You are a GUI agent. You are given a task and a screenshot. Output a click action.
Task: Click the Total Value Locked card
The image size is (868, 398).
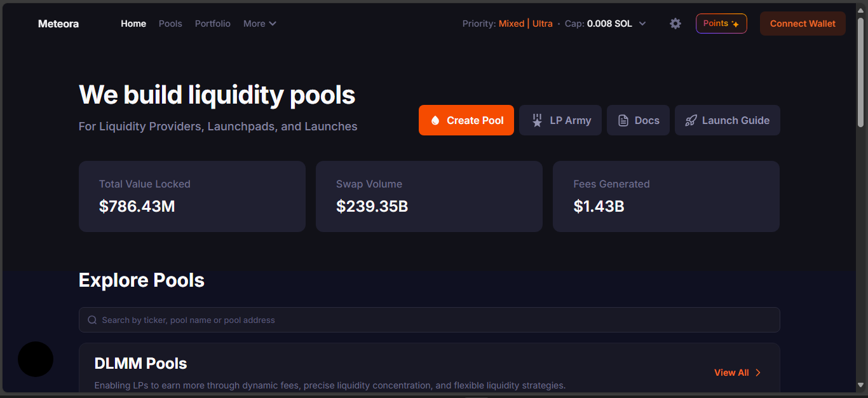192,196
